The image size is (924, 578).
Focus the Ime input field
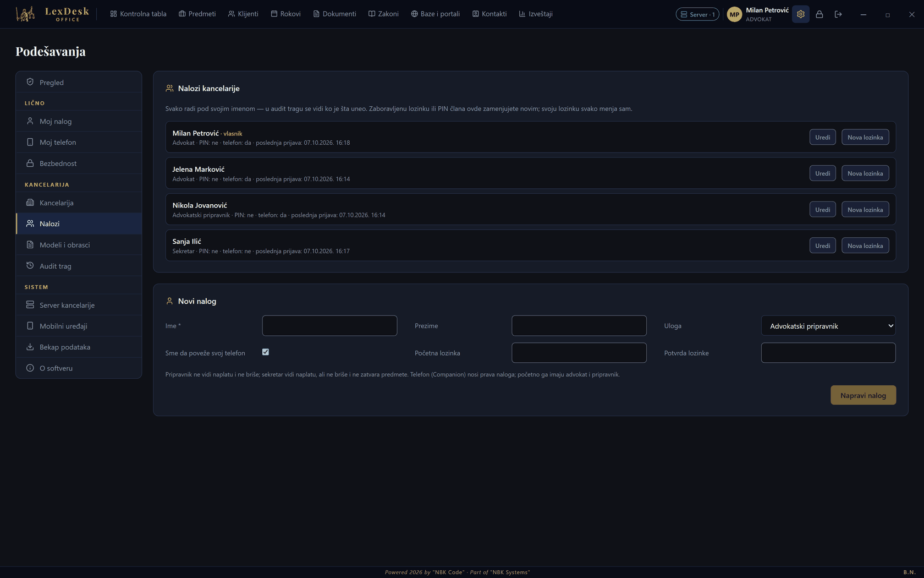tap(329, 326)
